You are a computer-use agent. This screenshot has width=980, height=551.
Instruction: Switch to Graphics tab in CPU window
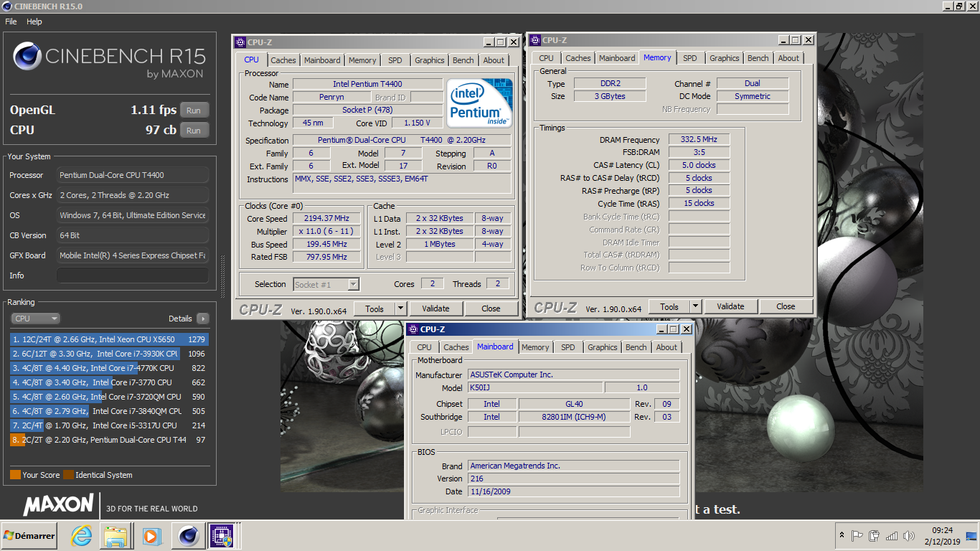pyautogui.click(x=430, y=60)
